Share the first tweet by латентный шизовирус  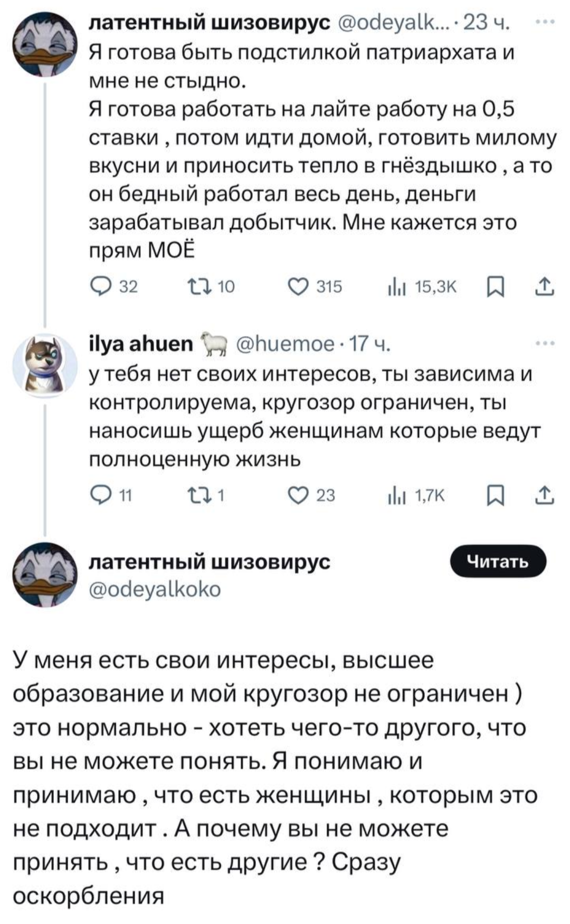tap(545, 286)
